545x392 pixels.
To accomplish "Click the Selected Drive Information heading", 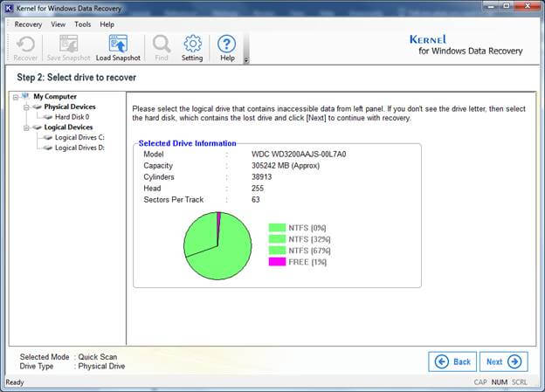I will tap(187, 143).
